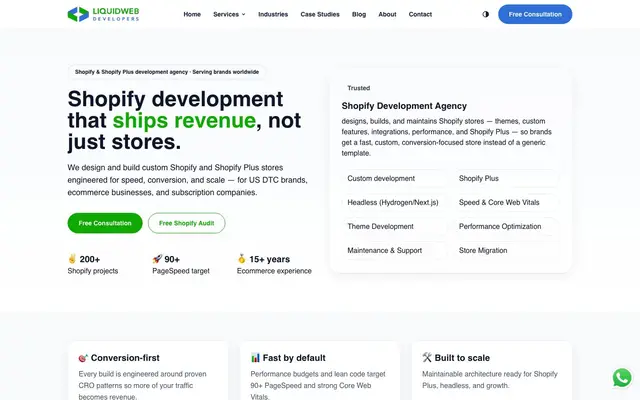Click the target emoji by Conversion-first
Image resolution: width=640 pixels, height=400 pixels.
pos(83,358)
